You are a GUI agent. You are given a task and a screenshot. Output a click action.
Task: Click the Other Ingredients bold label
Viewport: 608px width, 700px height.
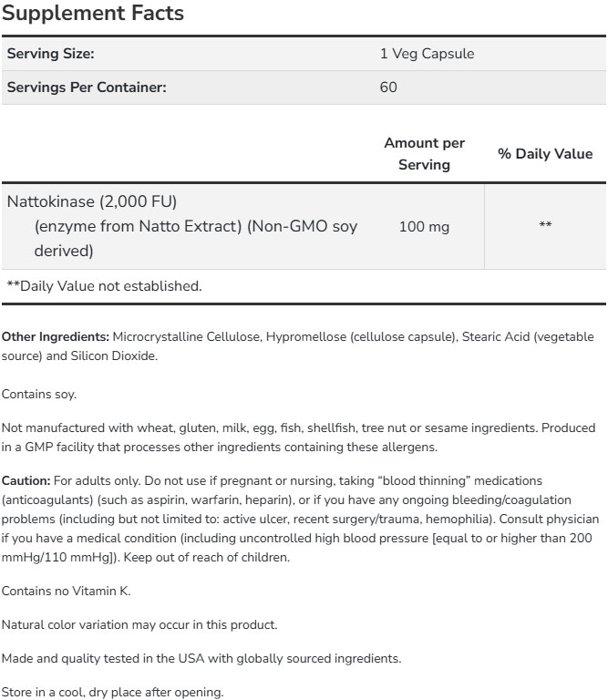click(55, 337)
